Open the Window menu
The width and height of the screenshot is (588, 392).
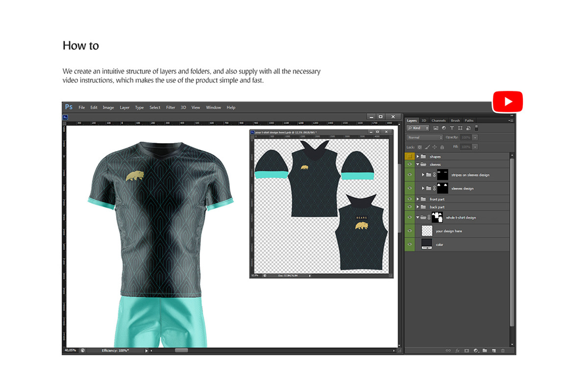coord(214,107)
